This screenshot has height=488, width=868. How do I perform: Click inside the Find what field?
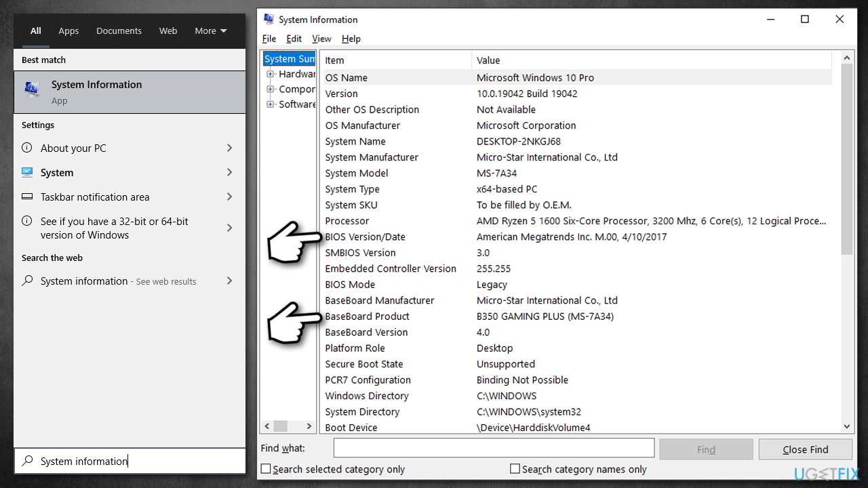click(494, 447)
